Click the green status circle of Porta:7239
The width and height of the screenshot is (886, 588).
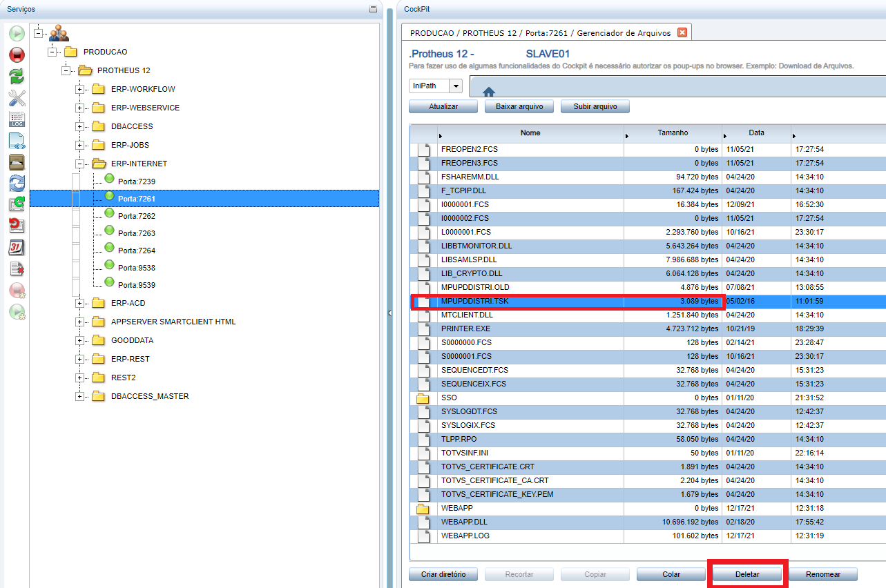point(109,179)
